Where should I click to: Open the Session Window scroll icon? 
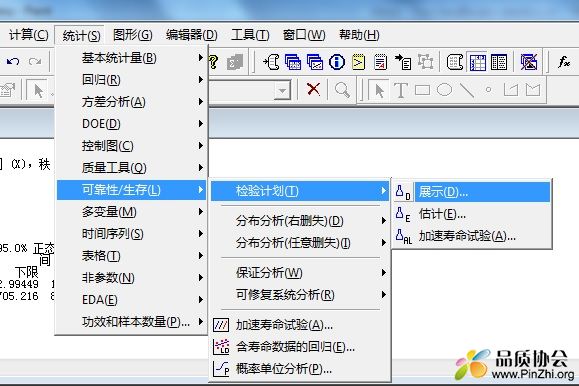pos(455,62)
